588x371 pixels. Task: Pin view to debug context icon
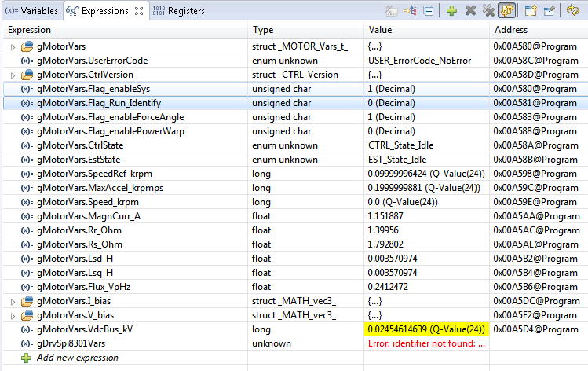point(549,10)
